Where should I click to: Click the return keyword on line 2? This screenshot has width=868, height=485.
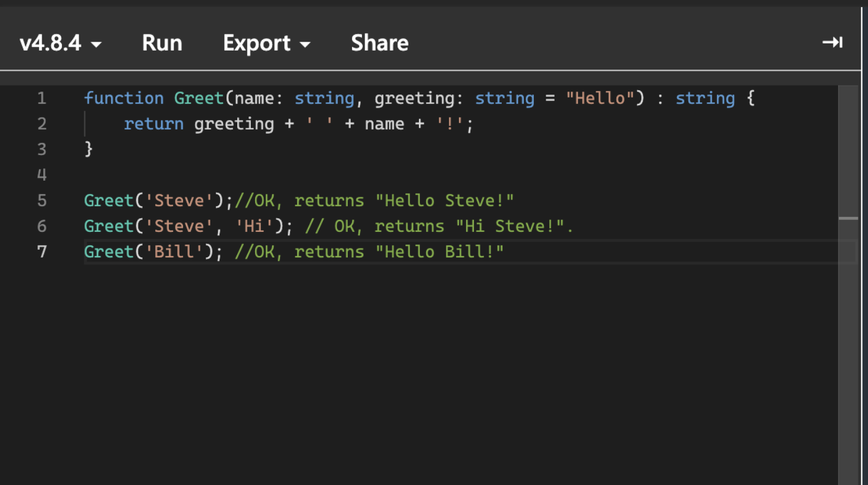coord(153,124)
